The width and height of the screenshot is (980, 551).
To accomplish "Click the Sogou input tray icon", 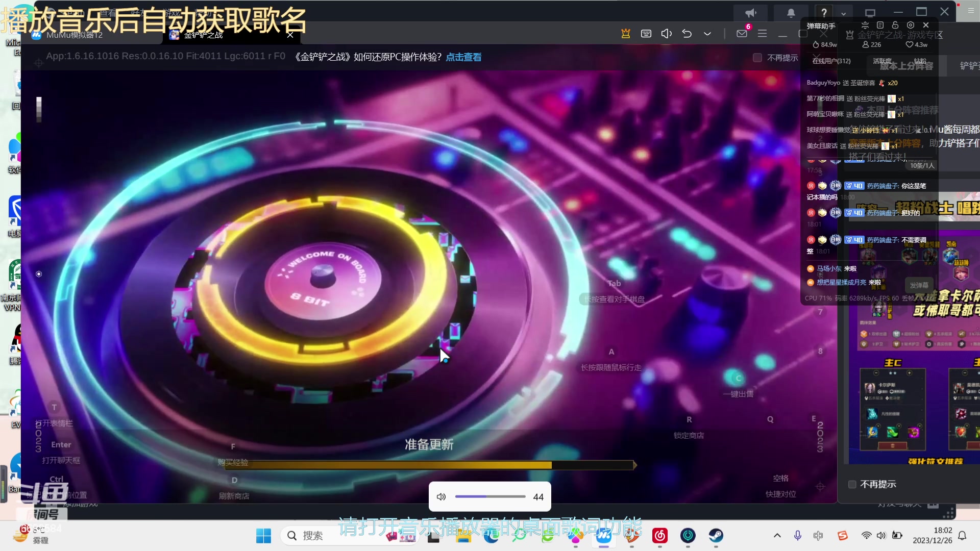I will [842, 536].
